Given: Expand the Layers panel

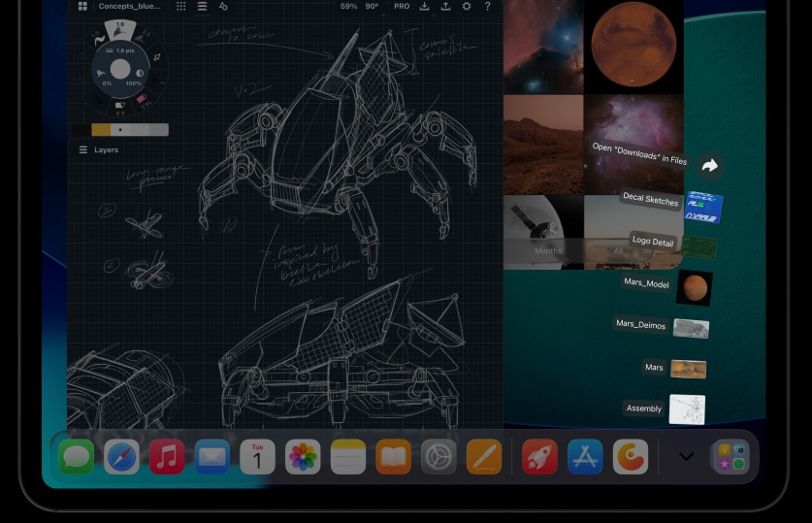Looking at the screenshot, I should point(99,150).
